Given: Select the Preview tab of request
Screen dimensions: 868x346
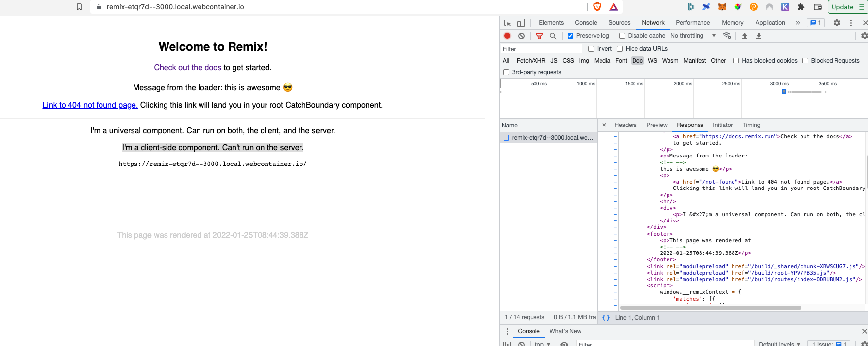Looking at the screenshot, I should 657,125.
